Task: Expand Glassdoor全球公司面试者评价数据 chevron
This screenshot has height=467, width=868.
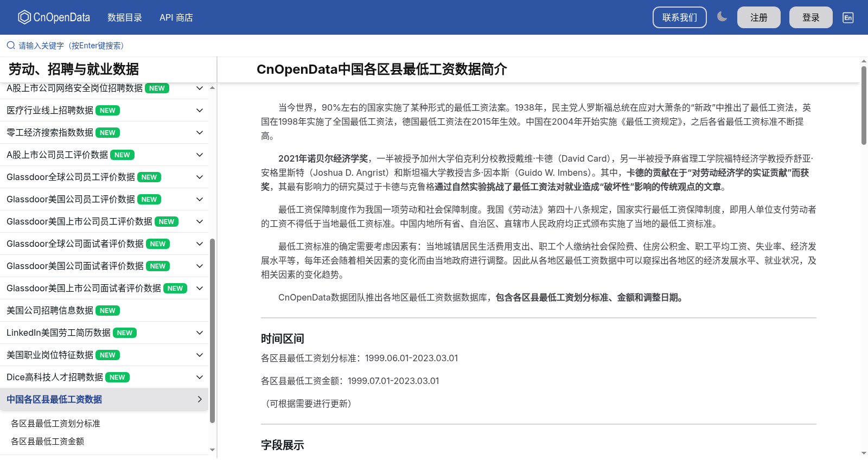Action: [200, 244]
